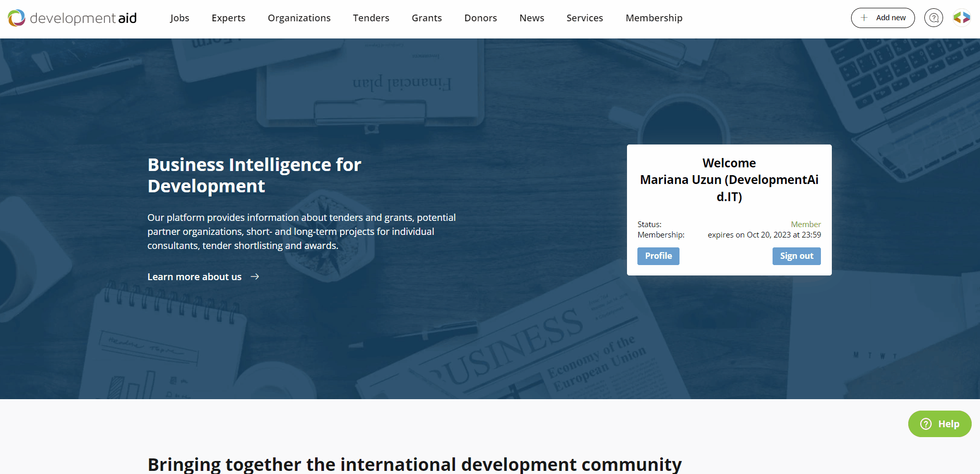Click the question mark support icon
Screen dimensions: 980x474
933,18
